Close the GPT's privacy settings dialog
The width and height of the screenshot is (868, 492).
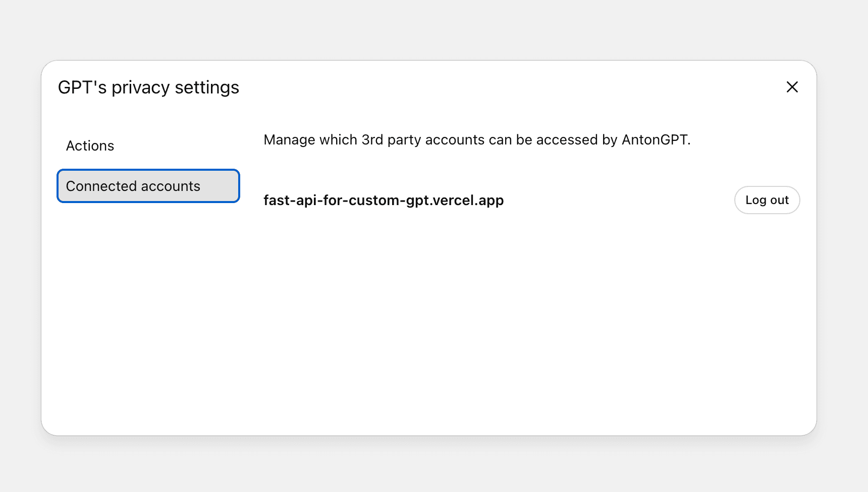click(792, 87)
